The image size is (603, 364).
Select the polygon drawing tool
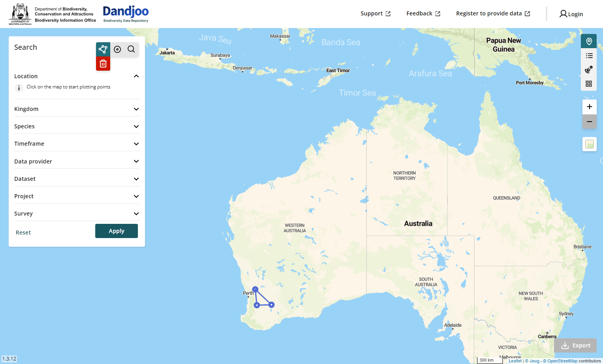[x=103, y=49]
